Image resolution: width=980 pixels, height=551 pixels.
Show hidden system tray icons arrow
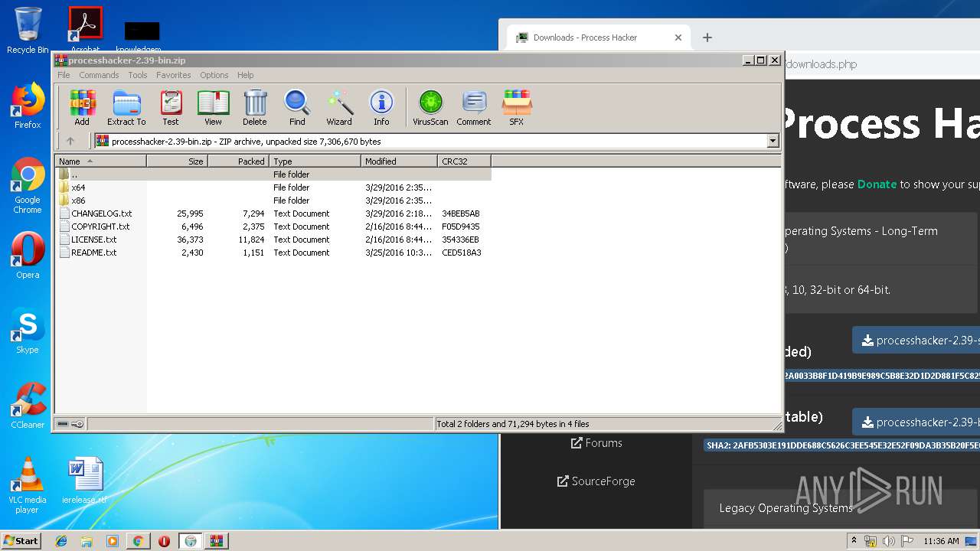[854, 541]
